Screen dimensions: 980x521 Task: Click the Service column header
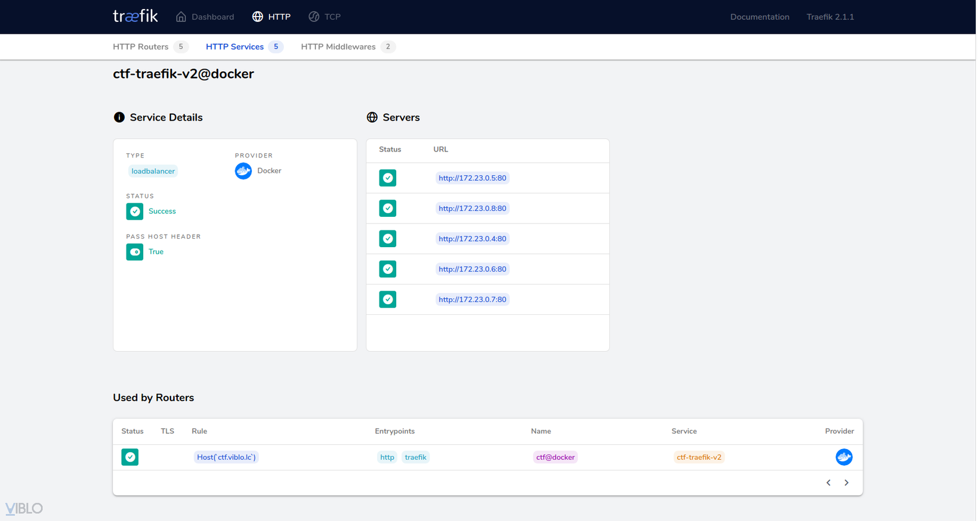click(x=684, y=431)
